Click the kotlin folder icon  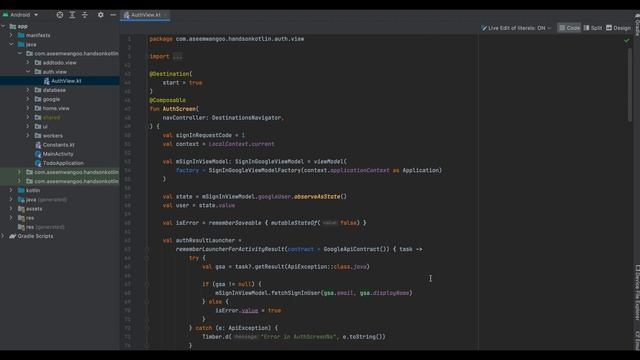pyautogui.click(x=21, y=190)
